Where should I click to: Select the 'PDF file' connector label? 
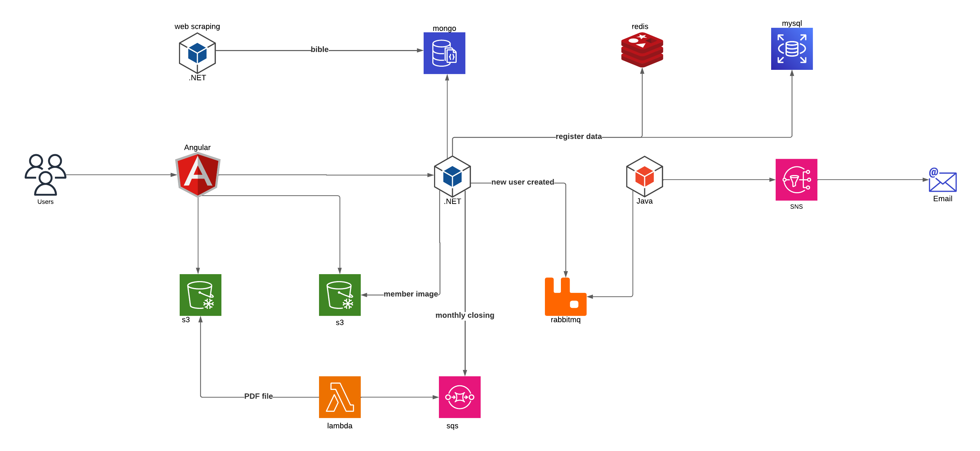click(258, 396)
